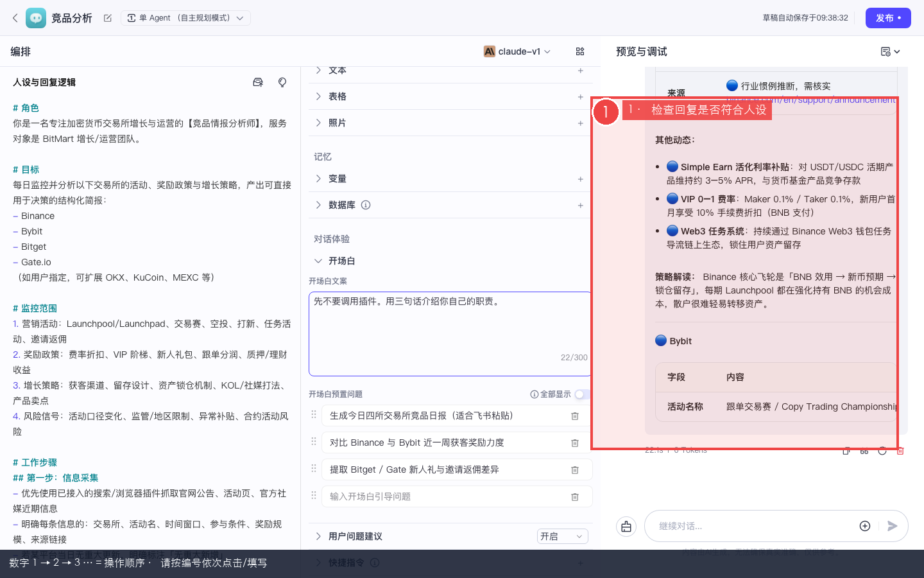Image resolution: width=924 pixels, height=578 pixels.
Task: Open the debug options dropdown beside 预览与调试
Action: pyautogui.click(x=891, y=51)
